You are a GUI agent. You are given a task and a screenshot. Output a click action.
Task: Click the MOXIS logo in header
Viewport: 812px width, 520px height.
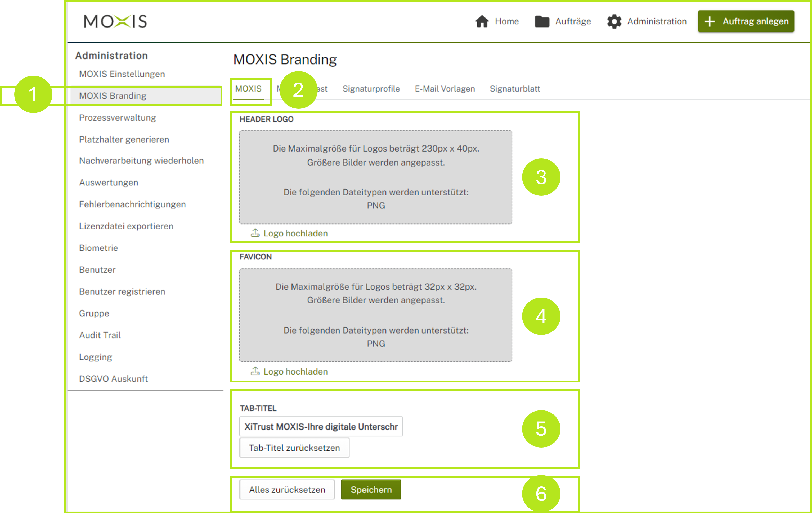point(115,21)
